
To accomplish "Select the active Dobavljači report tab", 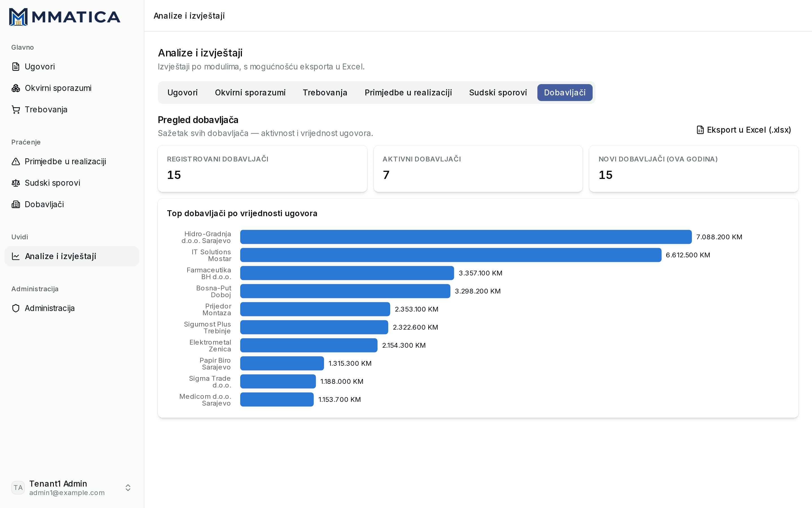I will 565,92.
